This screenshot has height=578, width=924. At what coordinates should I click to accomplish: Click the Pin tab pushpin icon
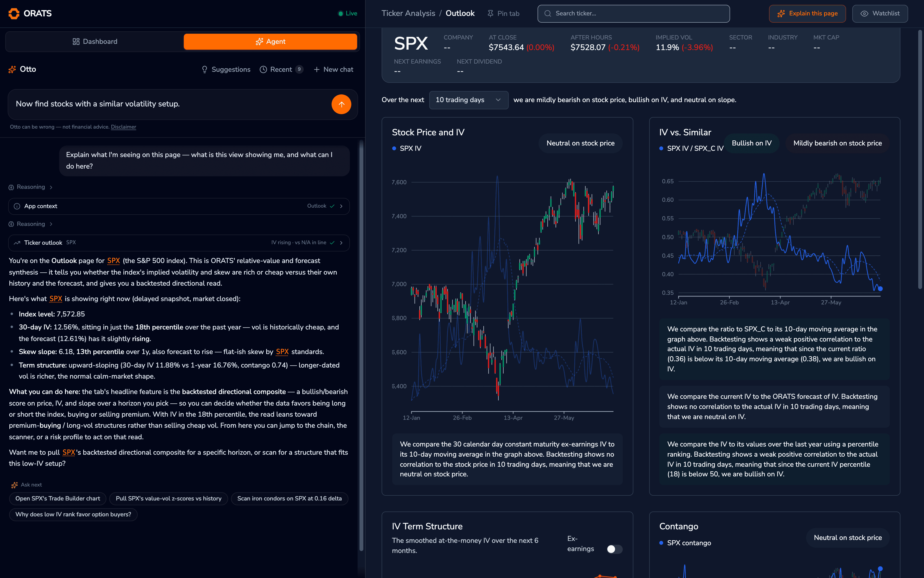coord(490,13)
